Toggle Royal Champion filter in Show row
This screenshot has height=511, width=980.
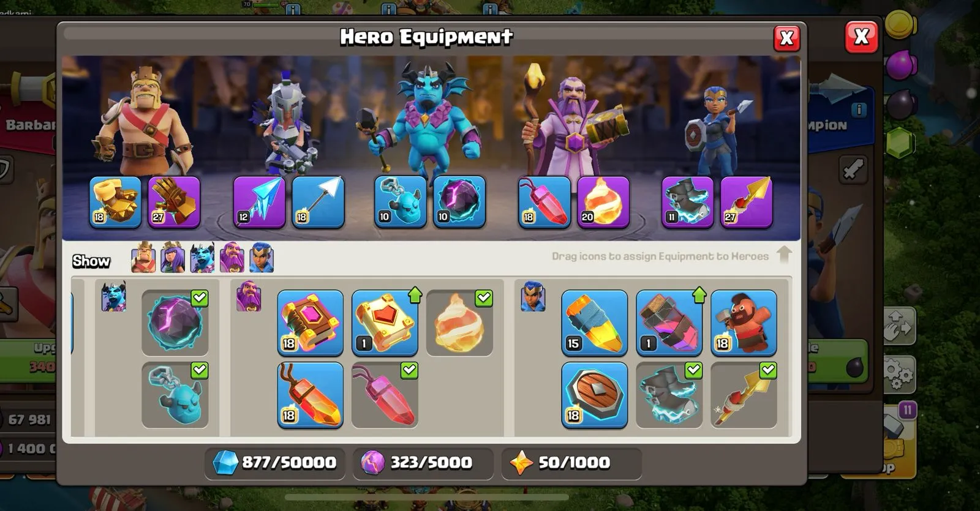click(262, 258)
